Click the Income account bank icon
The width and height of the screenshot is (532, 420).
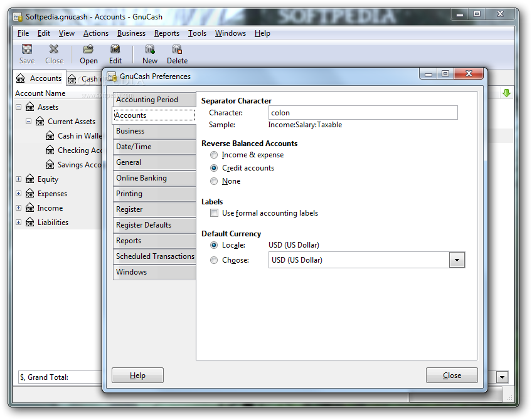click(x=30, y=207)
